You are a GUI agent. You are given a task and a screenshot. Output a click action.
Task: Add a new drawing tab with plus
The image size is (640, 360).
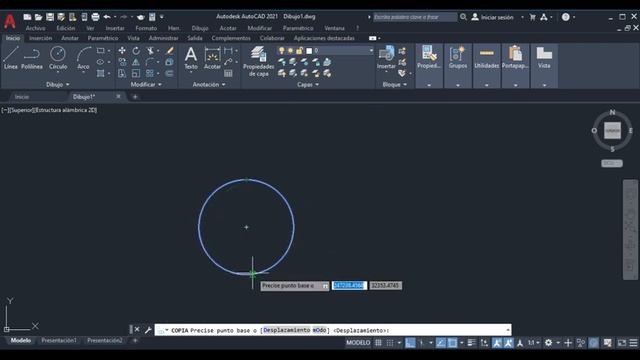pos(135,97)
